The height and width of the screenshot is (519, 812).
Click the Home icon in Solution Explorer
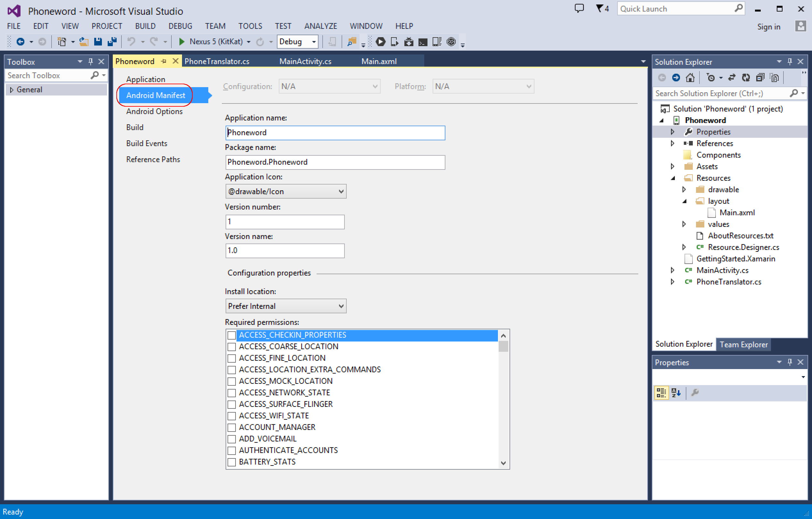pos(690,78)
